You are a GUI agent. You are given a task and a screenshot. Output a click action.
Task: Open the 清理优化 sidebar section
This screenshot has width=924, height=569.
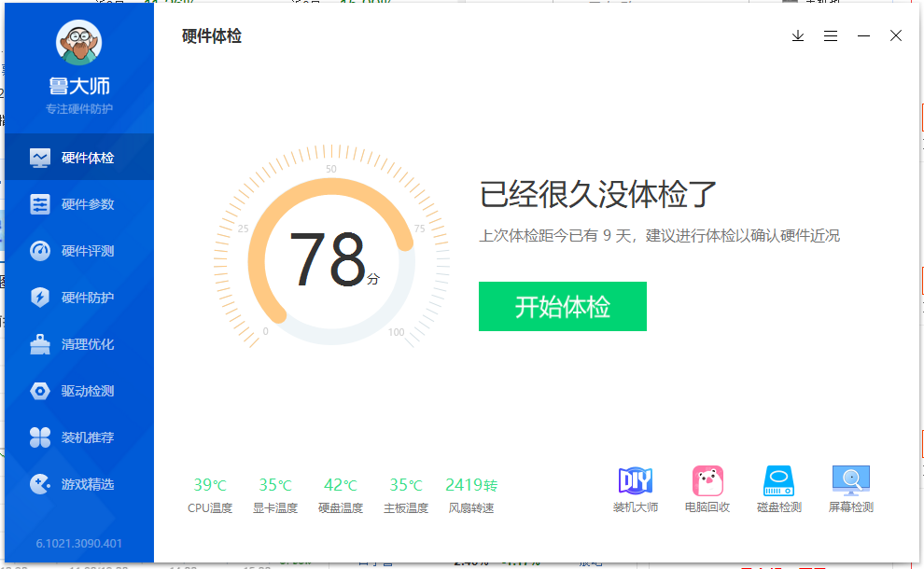[79, 344]
